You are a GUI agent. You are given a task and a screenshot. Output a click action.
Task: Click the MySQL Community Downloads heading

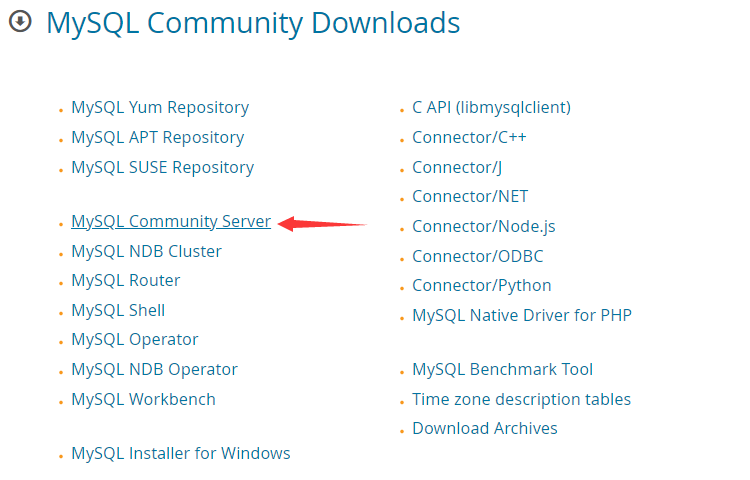[x=253, y=23]
